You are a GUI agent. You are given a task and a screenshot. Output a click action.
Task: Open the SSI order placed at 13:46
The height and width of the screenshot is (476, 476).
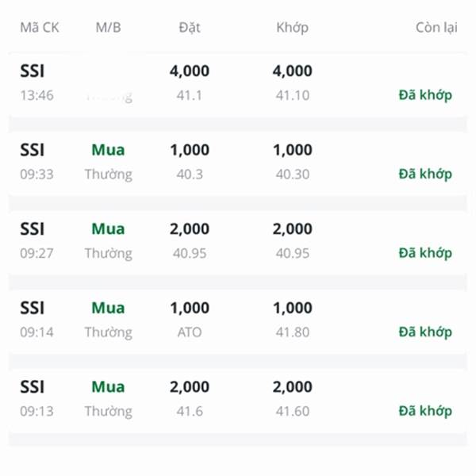click(238, 83)
